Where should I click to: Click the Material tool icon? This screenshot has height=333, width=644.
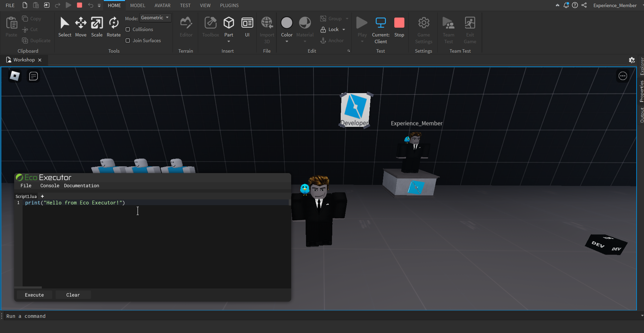(x=305, y=23)
